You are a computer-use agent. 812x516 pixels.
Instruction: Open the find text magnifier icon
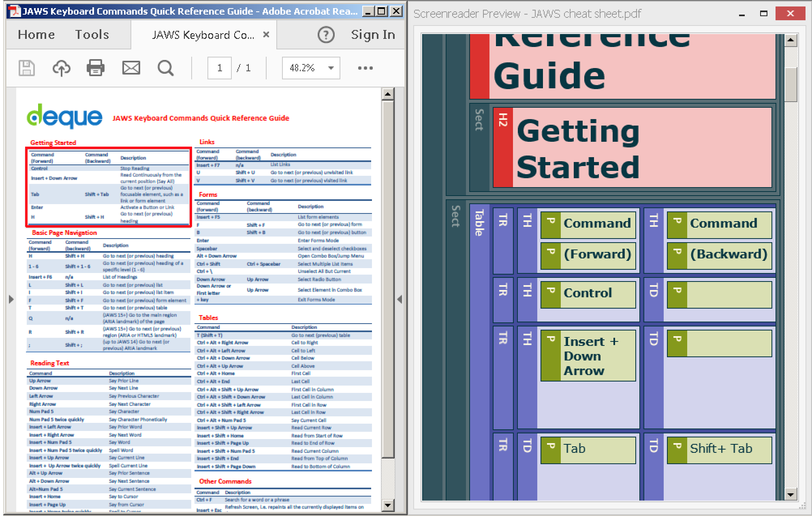click(x=165, y=68)
